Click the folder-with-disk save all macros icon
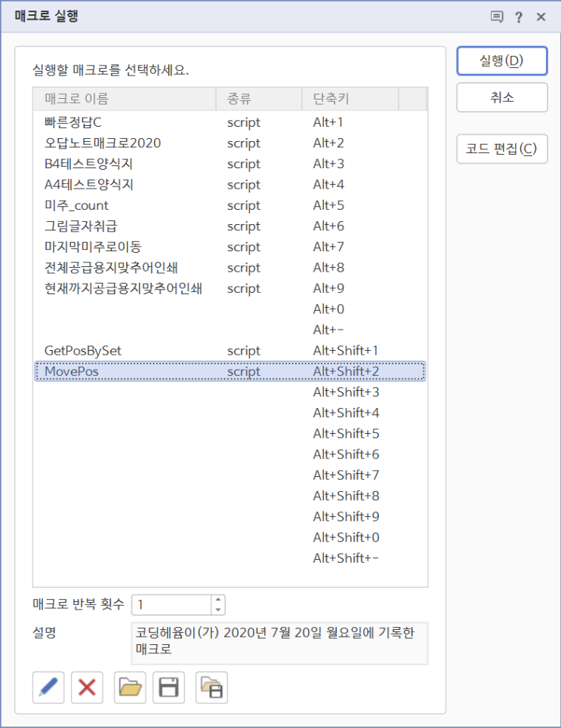This screenshot has width=561, height=728. 211,687
